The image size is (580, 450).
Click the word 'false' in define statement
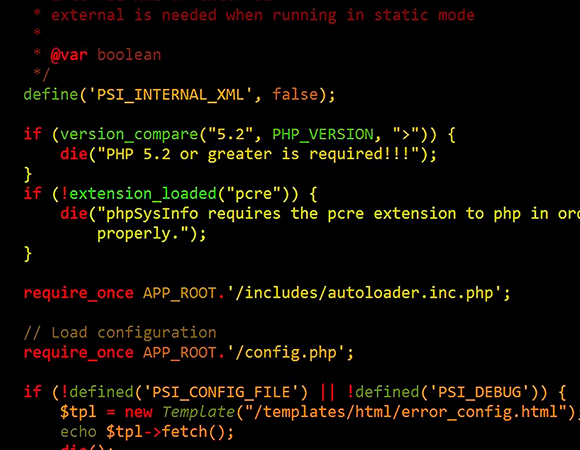(x=295, y=94)
